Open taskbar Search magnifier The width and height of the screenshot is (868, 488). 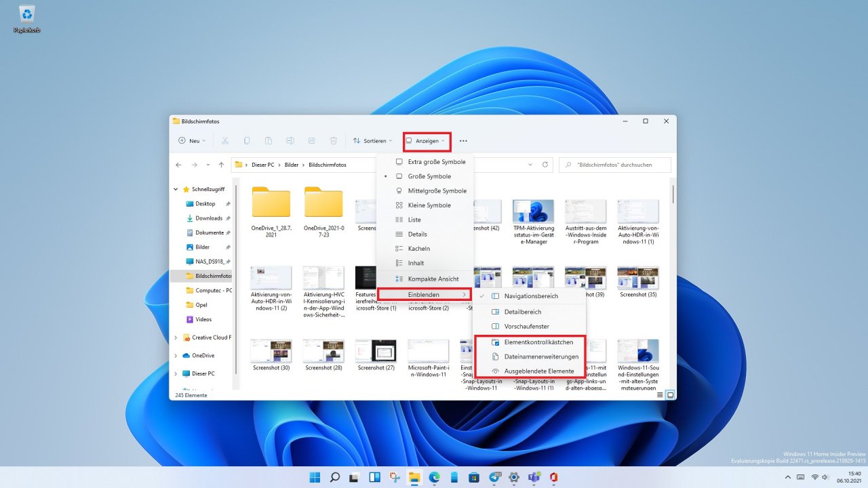[x=335, y=477]
